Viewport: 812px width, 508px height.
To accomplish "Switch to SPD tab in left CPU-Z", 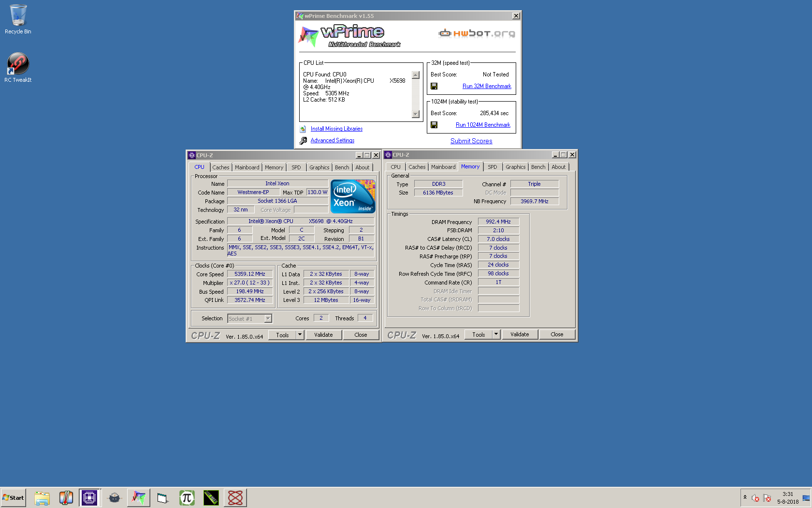I will coord(296,167).
